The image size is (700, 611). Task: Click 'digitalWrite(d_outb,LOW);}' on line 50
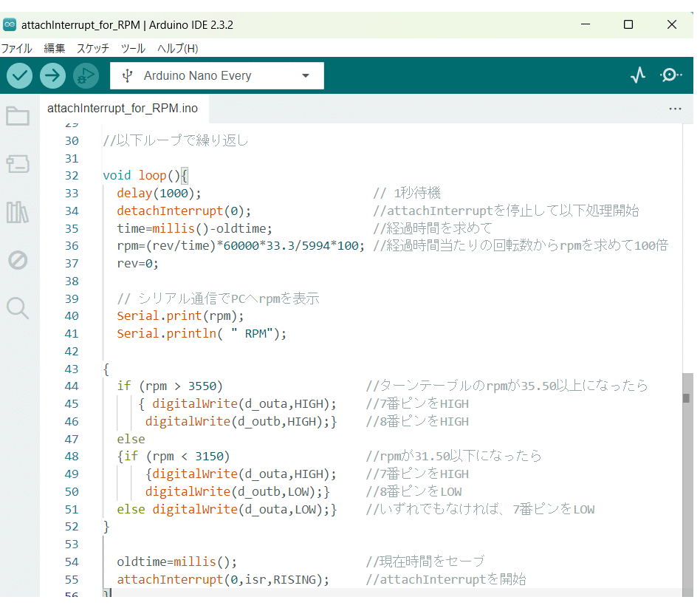[238, 492]
